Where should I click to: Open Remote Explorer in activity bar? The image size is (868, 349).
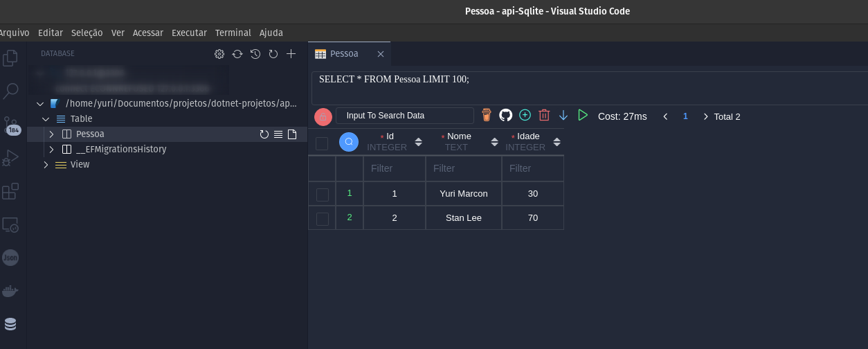pos(10,224)
